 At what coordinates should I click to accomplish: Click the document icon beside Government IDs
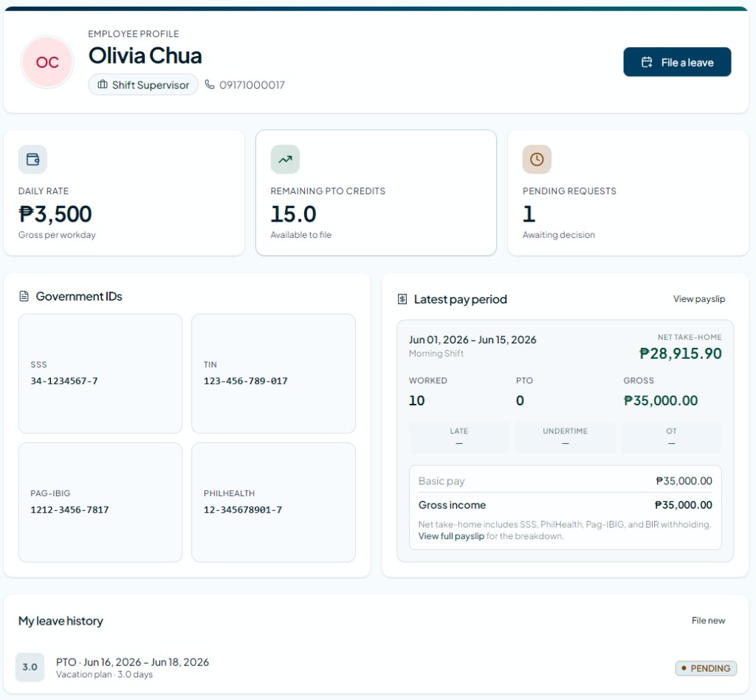coord(24,296)
